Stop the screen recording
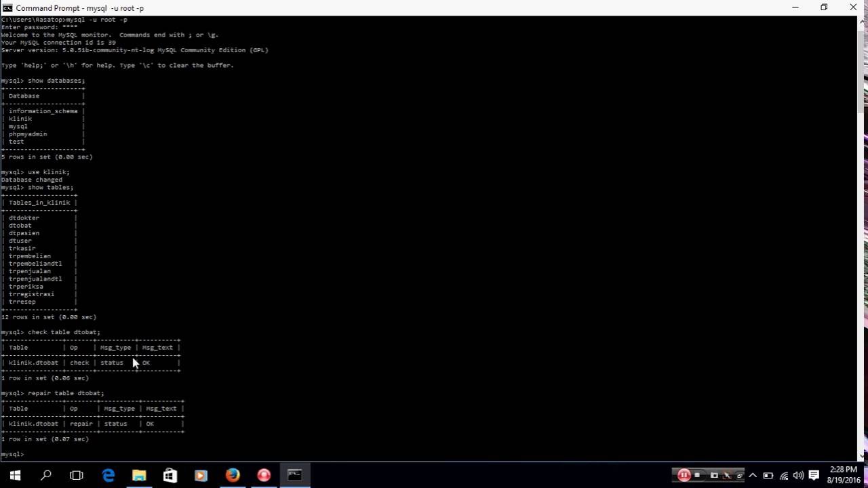This screenshot has width=868, height=488. [x=697, y=475]
